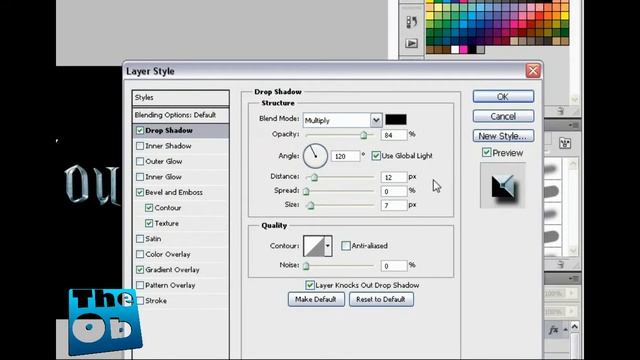Toggle Layer Knocks Out Drop Shadow

click(310, 285)
